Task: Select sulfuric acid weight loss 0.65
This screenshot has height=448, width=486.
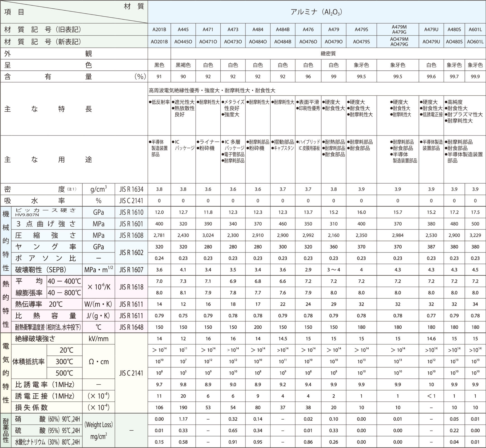Action: (x=233, y=430)
